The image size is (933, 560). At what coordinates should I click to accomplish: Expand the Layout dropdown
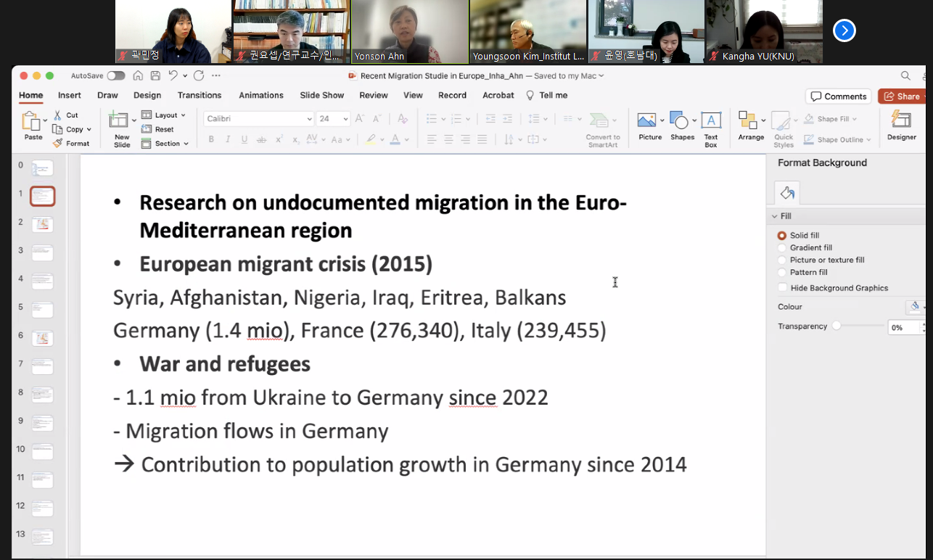pos(183,115)
